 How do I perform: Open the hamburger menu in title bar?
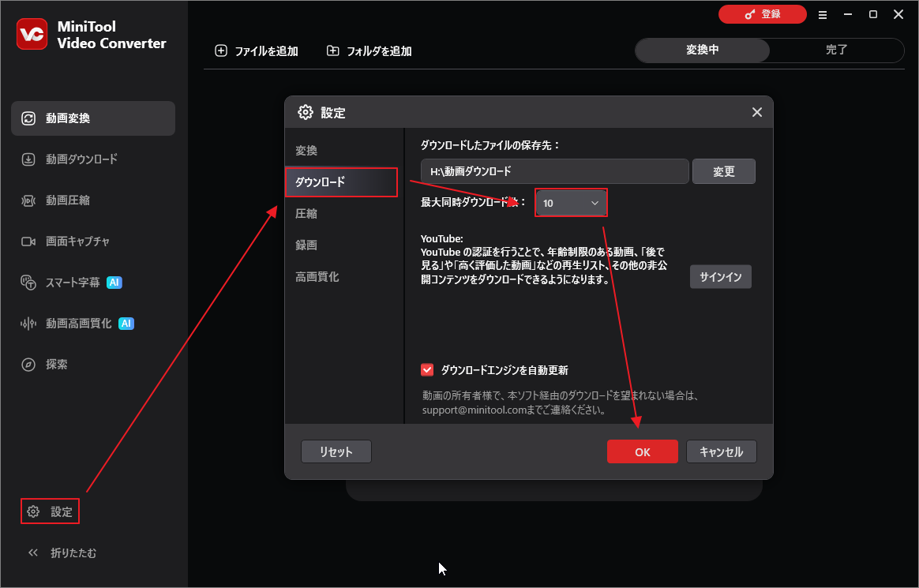[x=823, y=15]
